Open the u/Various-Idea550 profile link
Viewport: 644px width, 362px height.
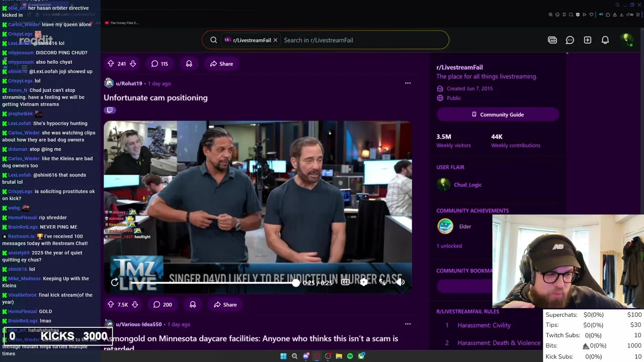point(139,324)
